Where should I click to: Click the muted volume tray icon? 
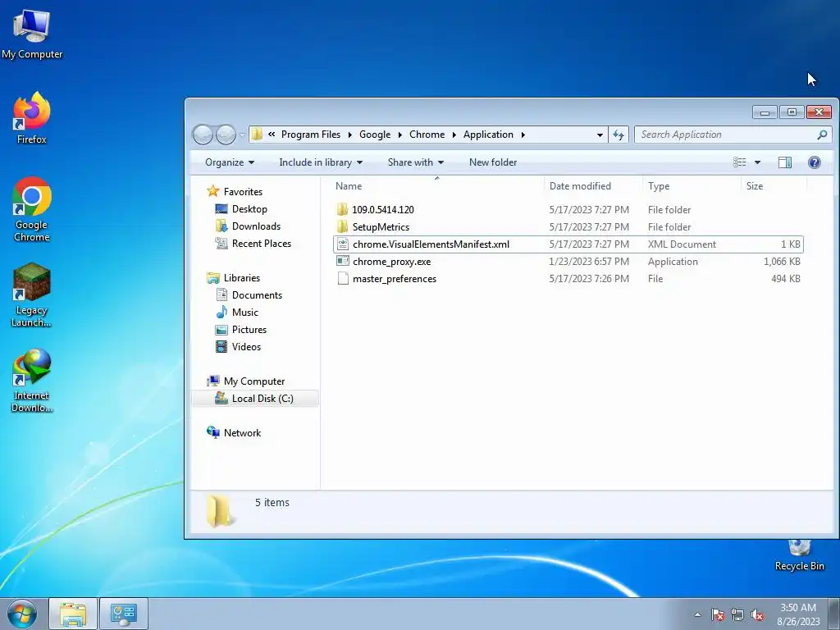tap(757, 614)
